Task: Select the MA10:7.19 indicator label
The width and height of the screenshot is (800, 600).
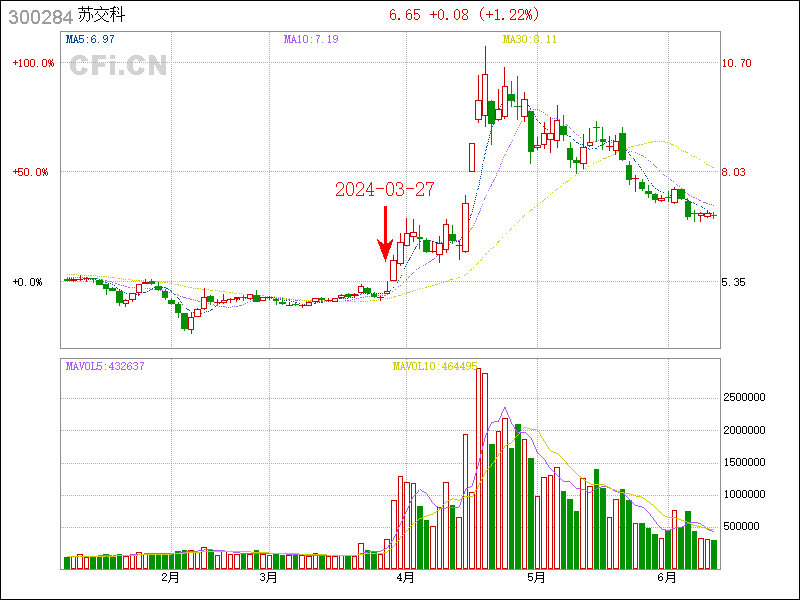Action: coord(311,39)
